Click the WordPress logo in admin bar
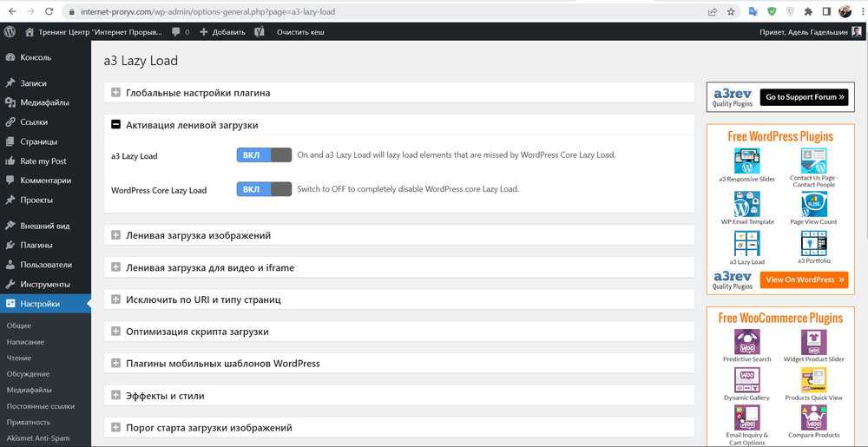Screen dimensions: 868x447 point(10,31)
